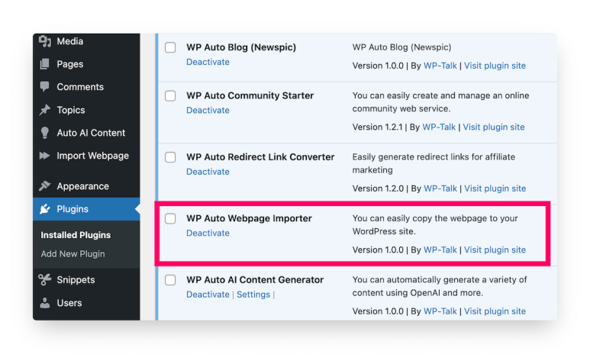Open Settings for WP Auto AI Content Generator
The image size is (590, 364).
(x=253, y=295)
